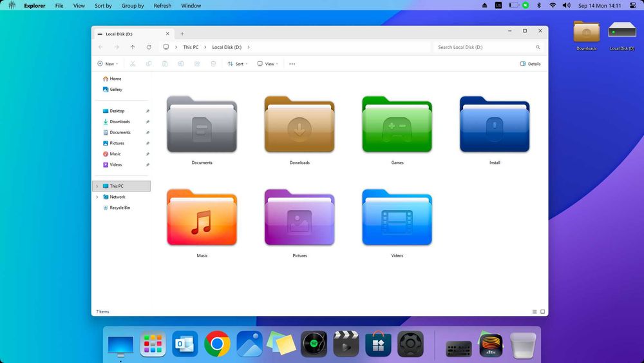644x363 pixels.
Task: Open the brown Downloads folder in Explorer
Action: pyautogui.click(x=299, y=124)
